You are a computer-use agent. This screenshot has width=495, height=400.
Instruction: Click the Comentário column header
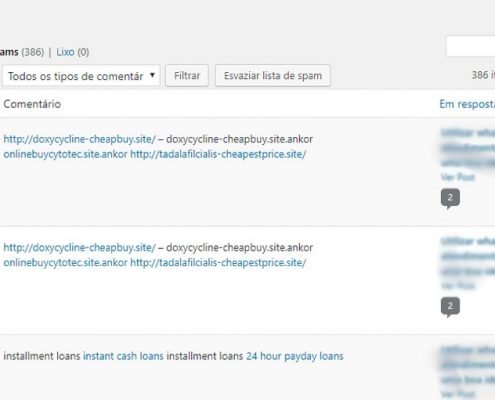tap(32, 104)
